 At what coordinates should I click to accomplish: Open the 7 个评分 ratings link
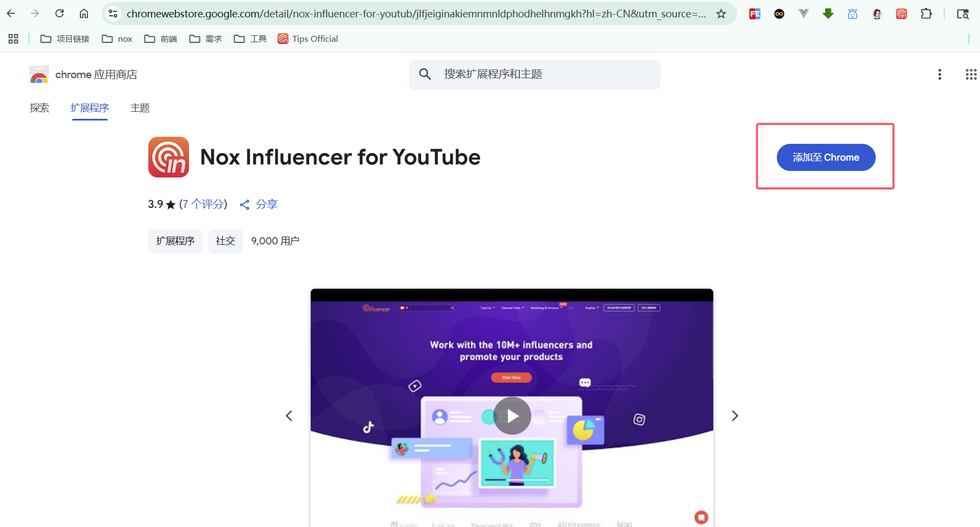tap(203, 204)
